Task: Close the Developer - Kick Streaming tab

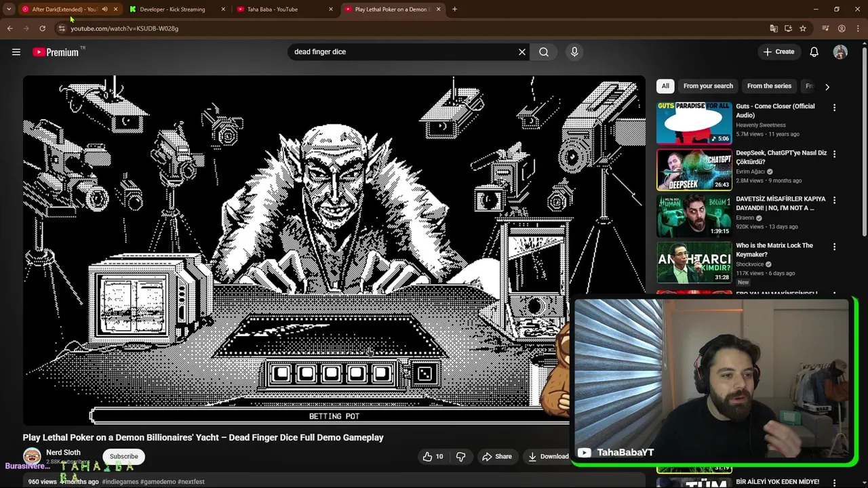Action: click(x=223, y=9)
